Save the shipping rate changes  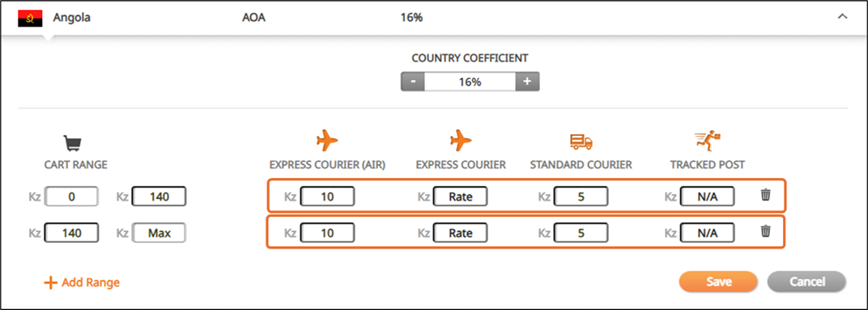718,282
